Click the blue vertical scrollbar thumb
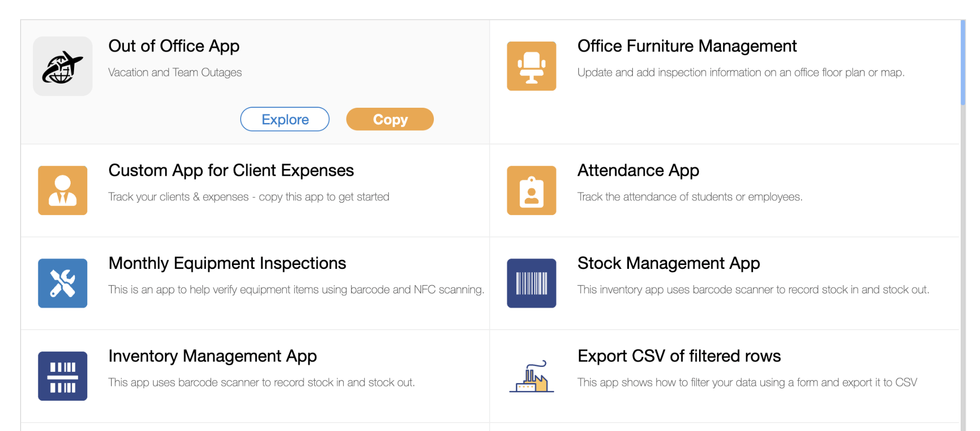 point(963,62)
